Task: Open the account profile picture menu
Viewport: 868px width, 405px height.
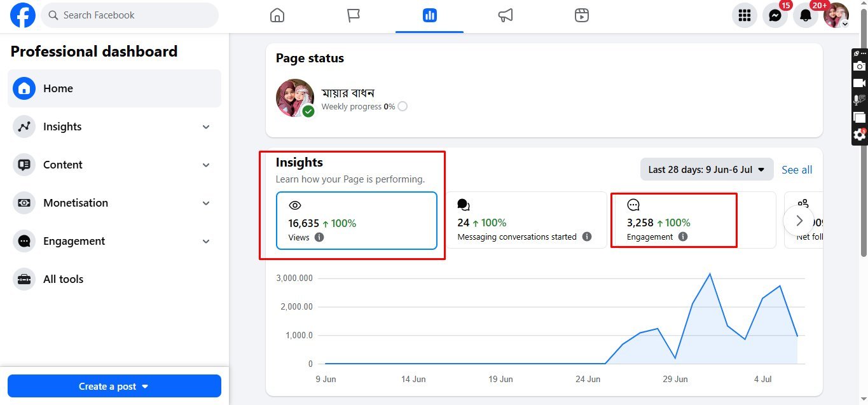Action: 836,15
